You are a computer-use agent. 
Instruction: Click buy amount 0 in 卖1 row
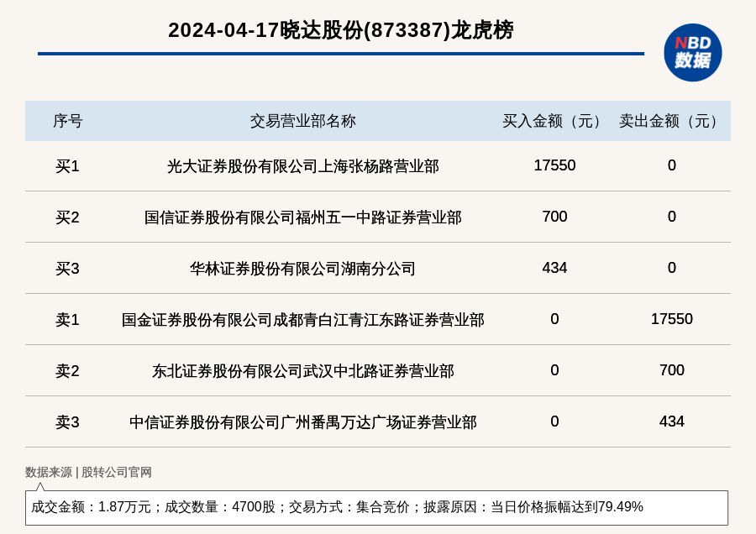[554, 318]
